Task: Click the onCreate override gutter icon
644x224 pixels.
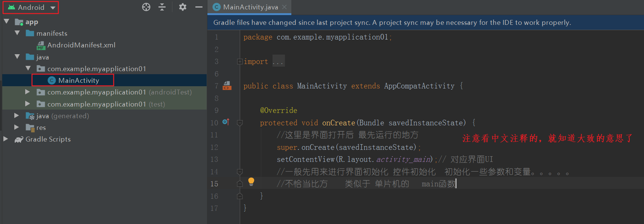Action: [226, 122]
